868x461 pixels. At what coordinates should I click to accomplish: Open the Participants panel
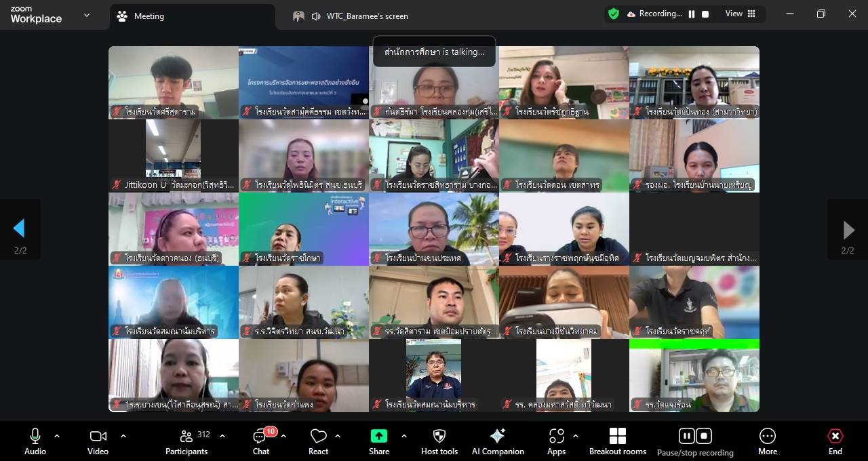(x=186, y=441)
